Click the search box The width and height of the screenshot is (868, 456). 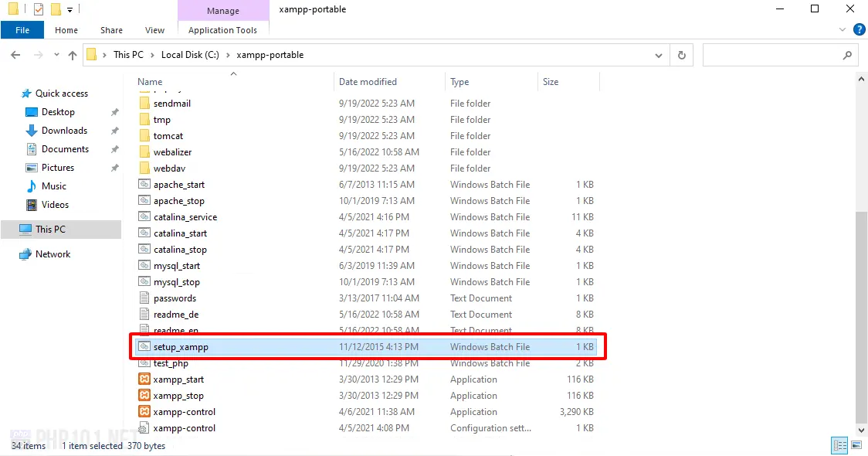pyautogui.click(x=780, y=55)
